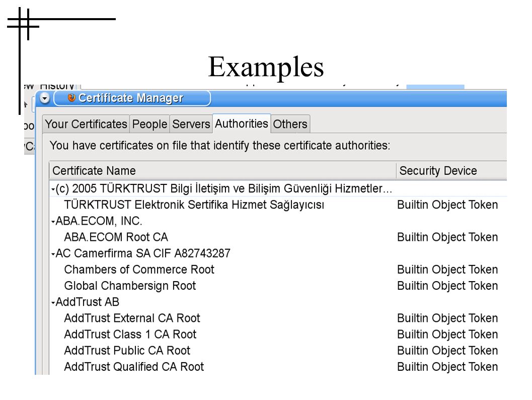Viewport: 532px width, 400px height.
Task: Click Builtin Object Token for AddTrust External CA Root
Action: (447, 318)
